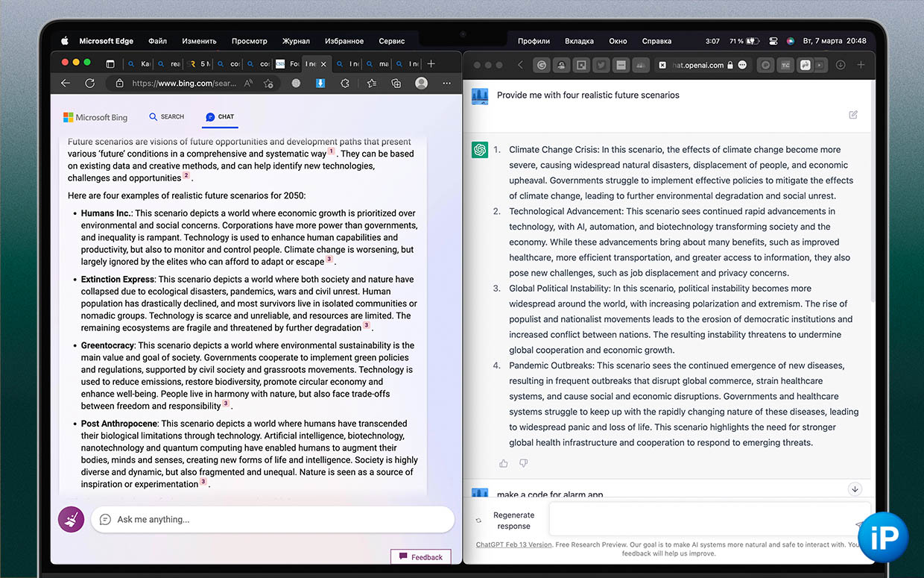
Task: Open the Microsoft Edge app menu
Action: [x=107, y=41]
